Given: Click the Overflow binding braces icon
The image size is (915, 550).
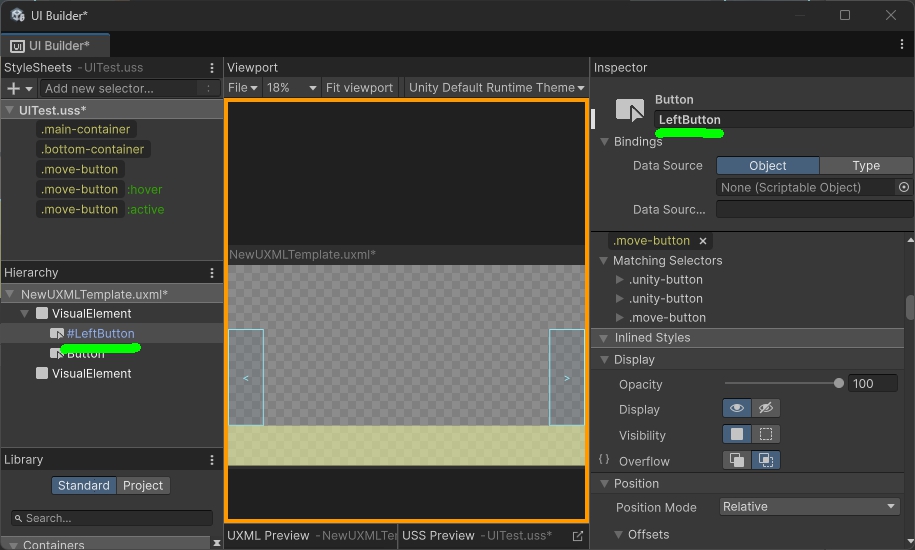Looking at the screenshot, I should coord(604,460).
